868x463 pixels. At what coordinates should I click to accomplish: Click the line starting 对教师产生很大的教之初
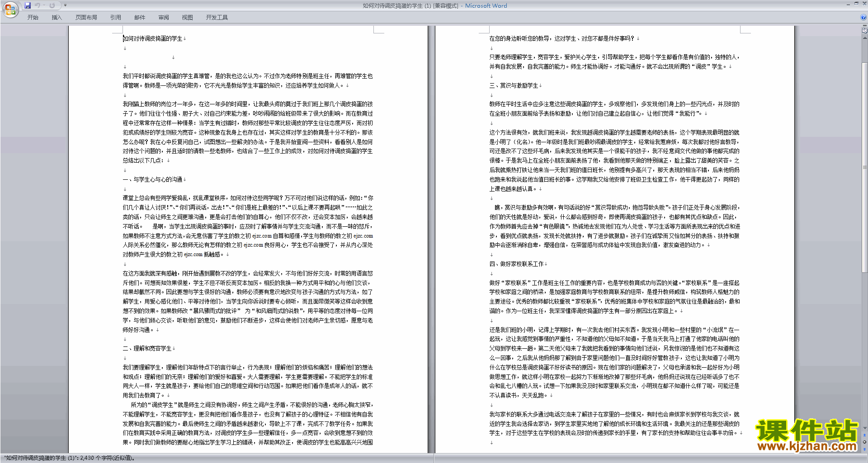tap(174, 255)
